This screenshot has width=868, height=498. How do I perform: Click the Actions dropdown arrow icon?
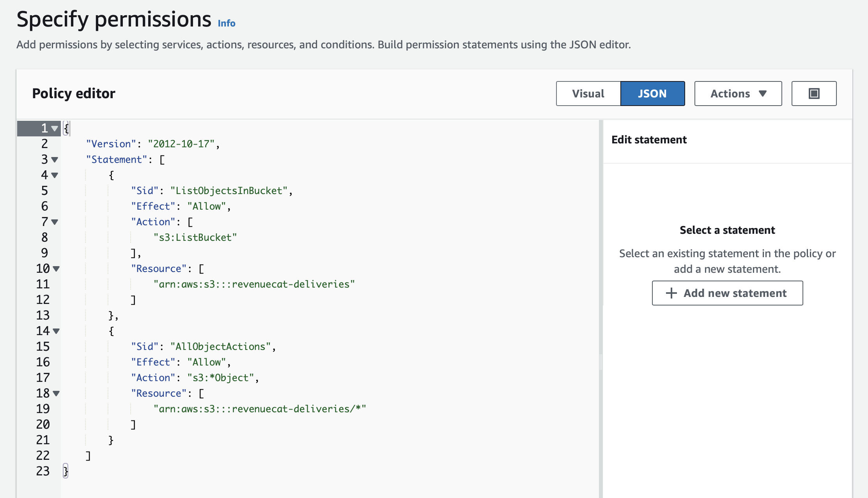click(763, 94)
